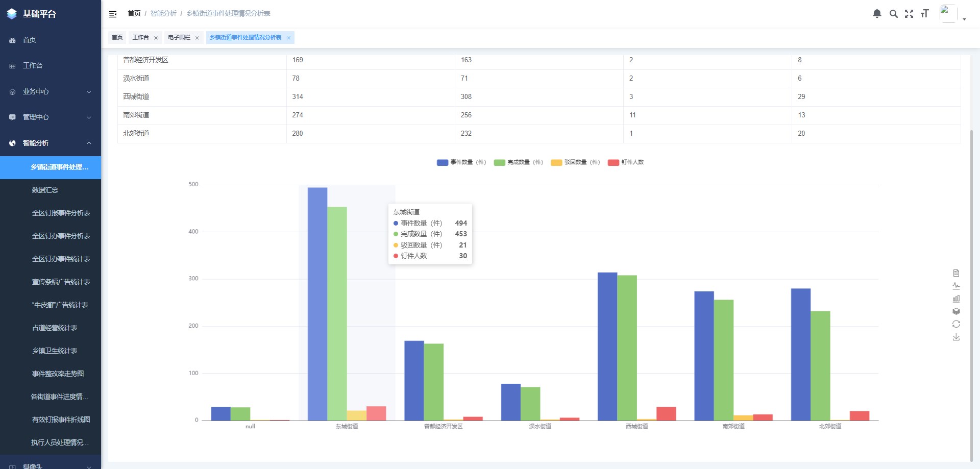This screenshot has height=469, width=980.
Task: Switch to the 首页 tab
Action: tap(117, 37)
